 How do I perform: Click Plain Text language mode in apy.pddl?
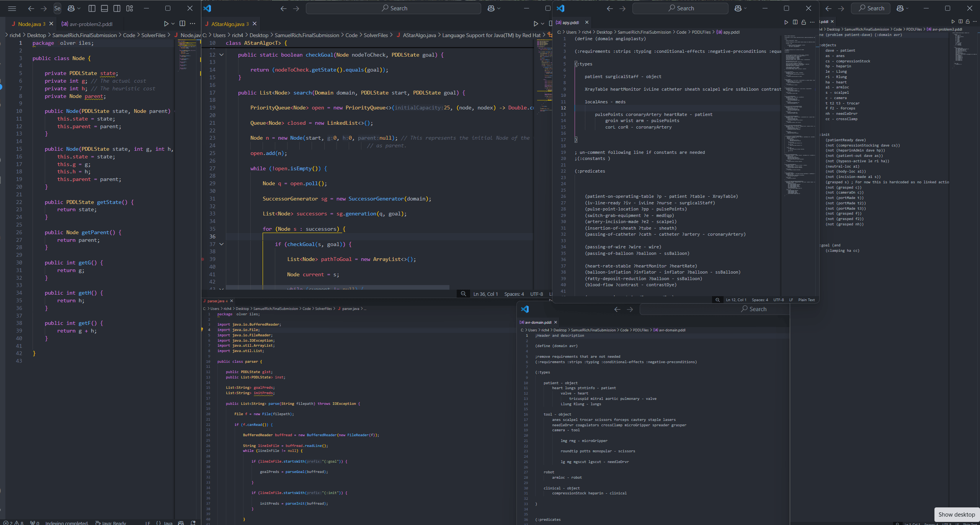(807, 300)
